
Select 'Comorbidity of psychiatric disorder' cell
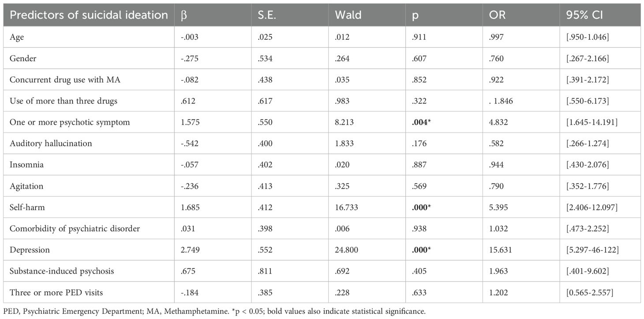(68, 228)
